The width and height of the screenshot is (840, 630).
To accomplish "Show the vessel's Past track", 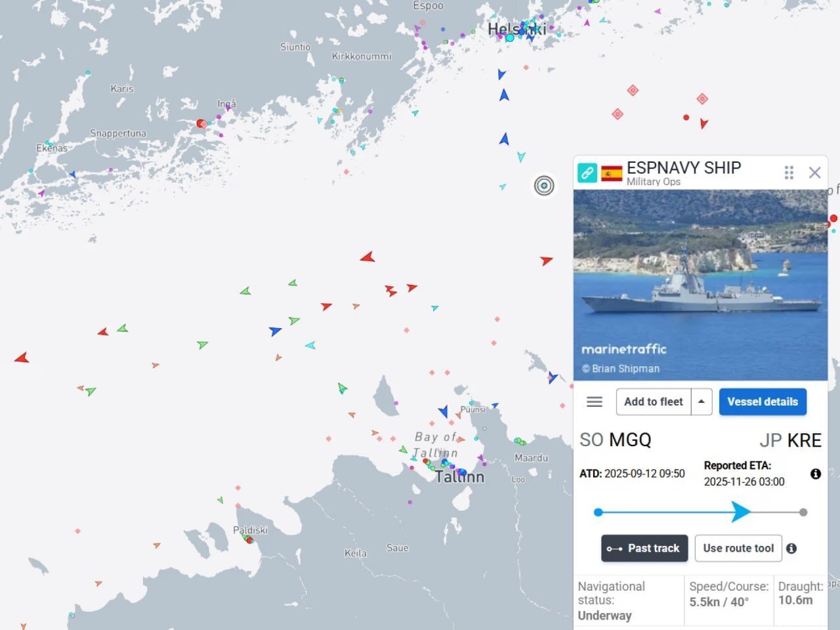I will [x=644, y=549].
